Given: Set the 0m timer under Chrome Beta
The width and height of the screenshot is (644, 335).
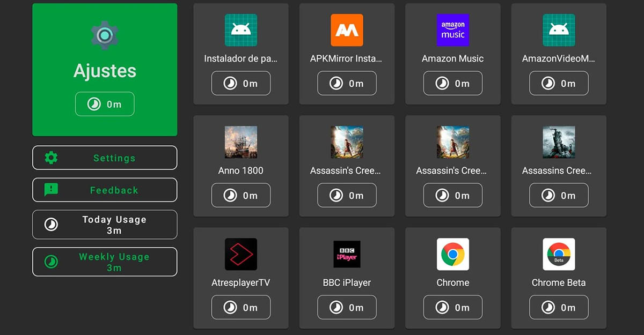Looking at the screenshot, I should 559,307.
